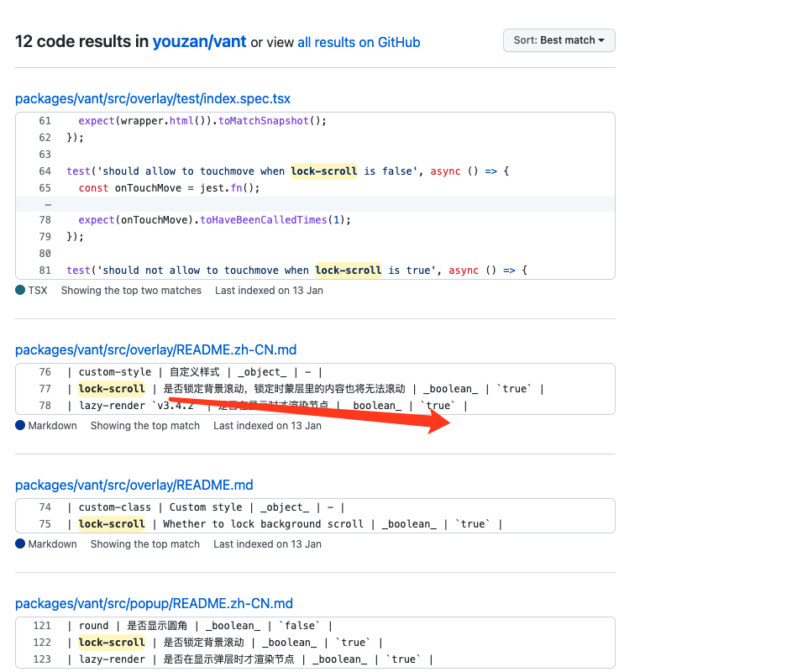
Task: Open the popup/README.zh-CN.md file link
Action: pyautogui.click(x=154, y=604)
